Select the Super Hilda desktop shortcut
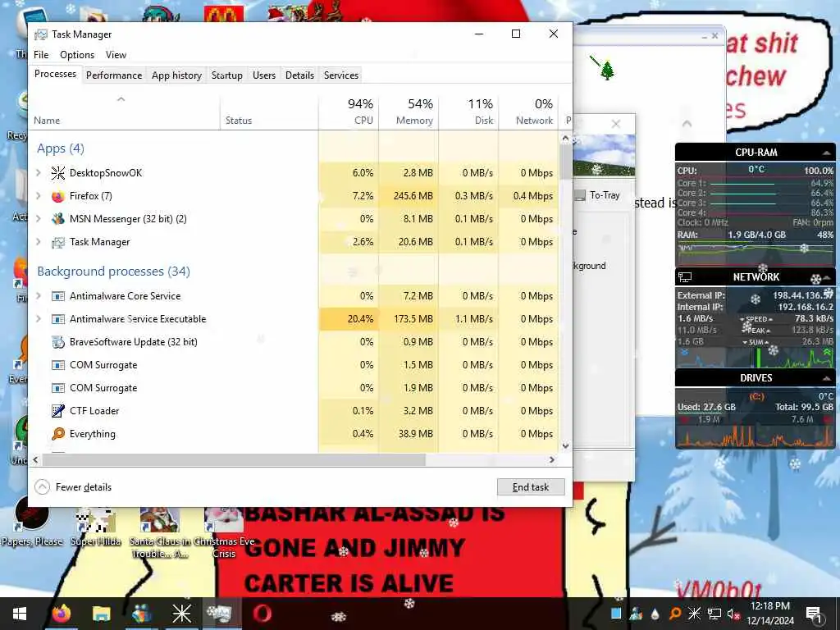Viewport: 840px width, 630px height. click(96, 527)
